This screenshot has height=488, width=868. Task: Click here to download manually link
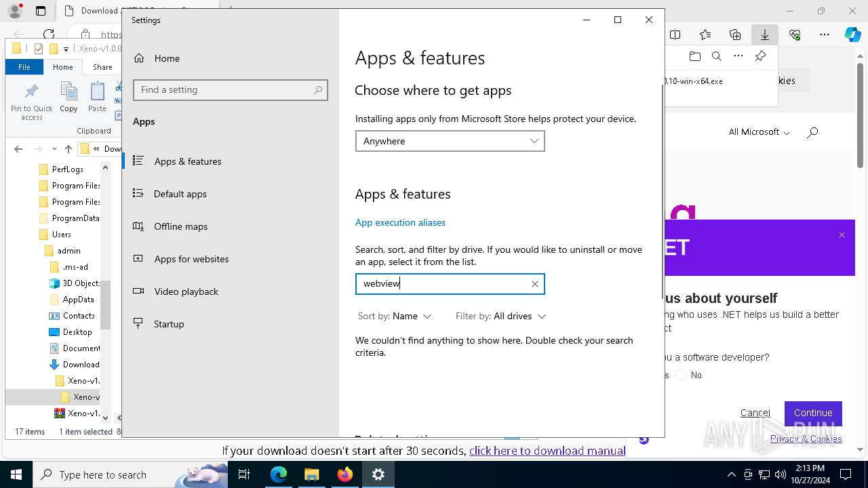547,451
